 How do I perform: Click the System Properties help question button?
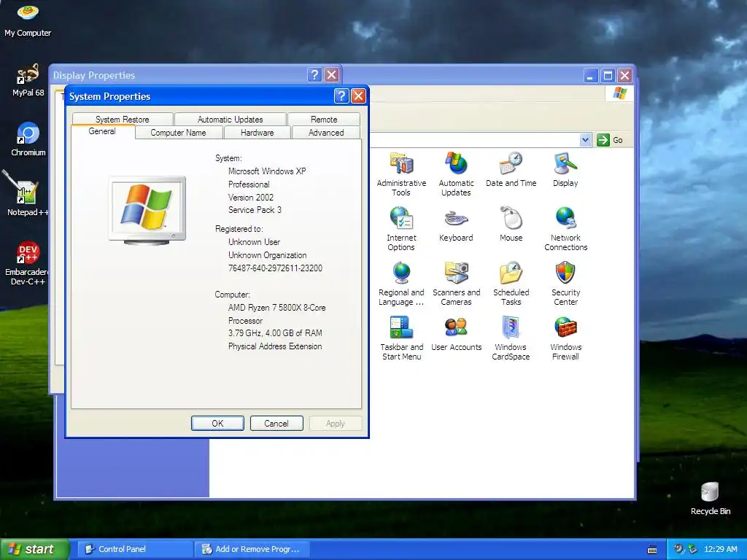(x=341, y=96)
